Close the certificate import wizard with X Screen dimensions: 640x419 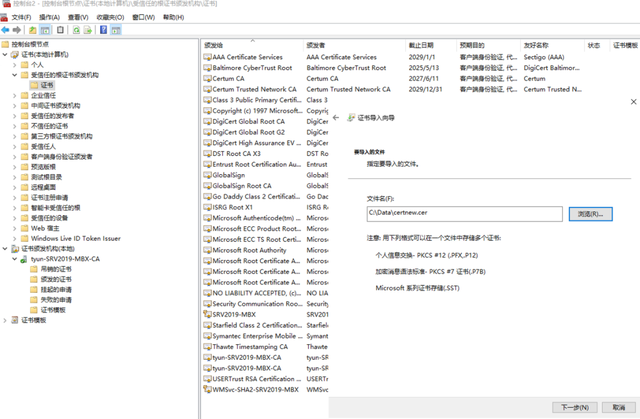click(633, 102)
